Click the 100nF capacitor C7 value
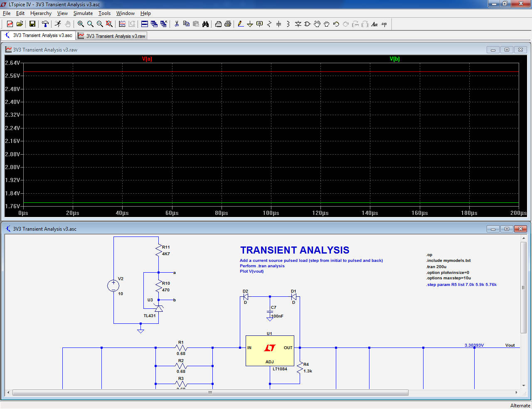 [277, 316]
